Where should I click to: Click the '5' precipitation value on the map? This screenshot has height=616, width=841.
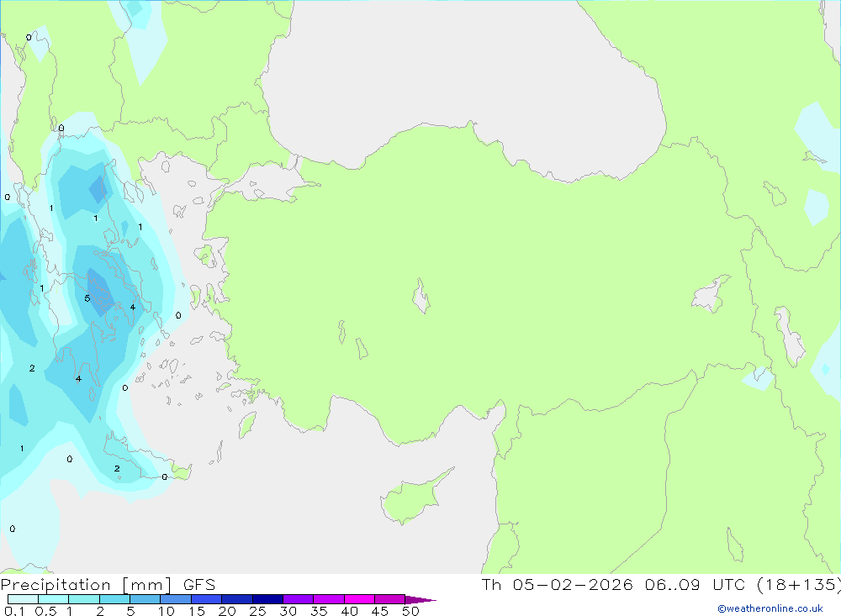87,298
